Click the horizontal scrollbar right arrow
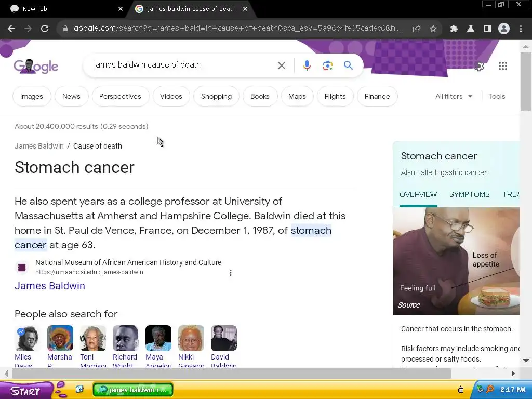Viewport: 532px width, 399px height. pos(513,374)
